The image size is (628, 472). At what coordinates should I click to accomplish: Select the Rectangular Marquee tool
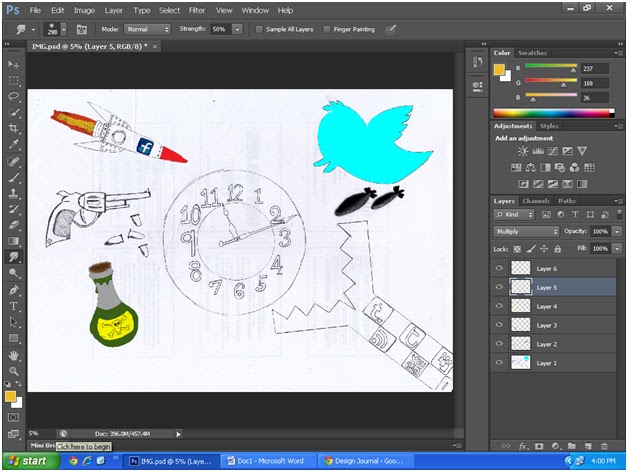click(x=14, y=81)
